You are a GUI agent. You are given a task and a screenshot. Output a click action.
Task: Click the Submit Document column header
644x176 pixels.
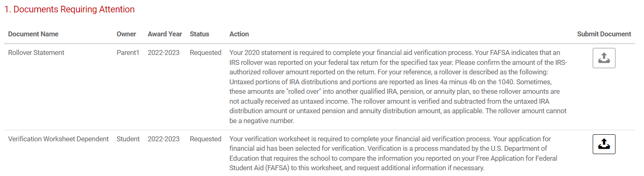pyautogui.click(x=604, y=34)
